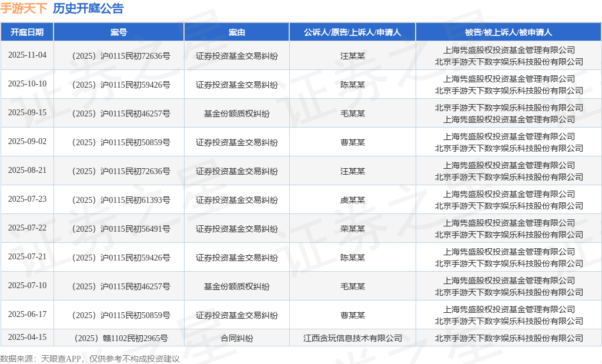Click the date 2025-04-15
Viewport: 602px width, 364px height.
(x=27, y=337)
